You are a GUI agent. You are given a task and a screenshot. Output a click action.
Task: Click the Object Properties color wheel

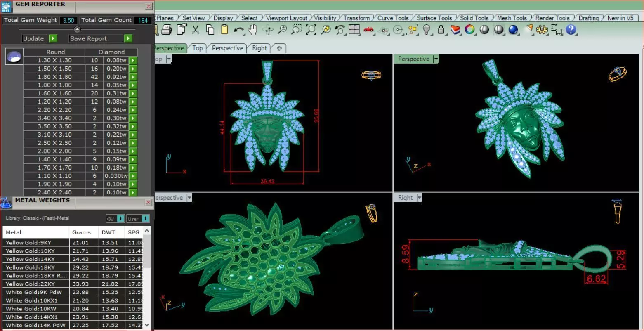click(x=469, y=30)
